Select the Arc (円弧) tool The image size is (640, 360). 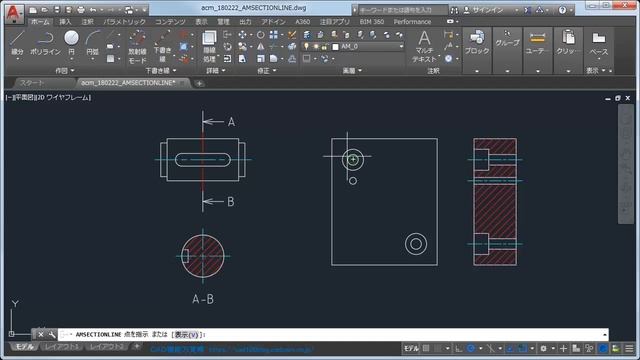[x=93, y=43]
